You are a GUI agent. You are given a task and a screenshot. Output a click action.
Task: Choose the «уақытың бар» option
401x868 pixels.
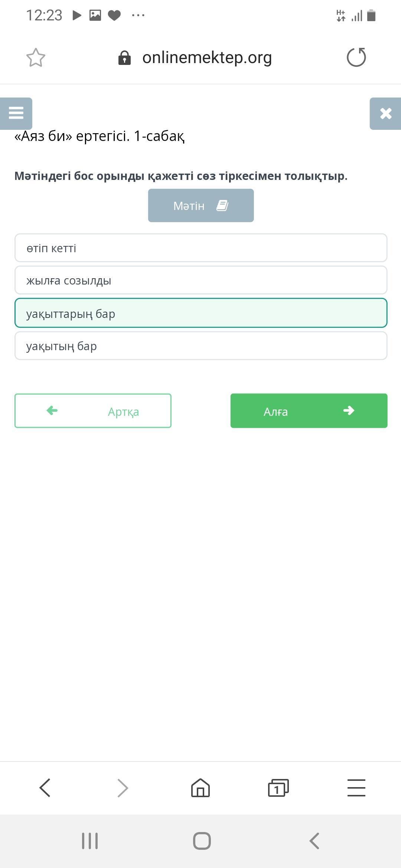point(201,346)
